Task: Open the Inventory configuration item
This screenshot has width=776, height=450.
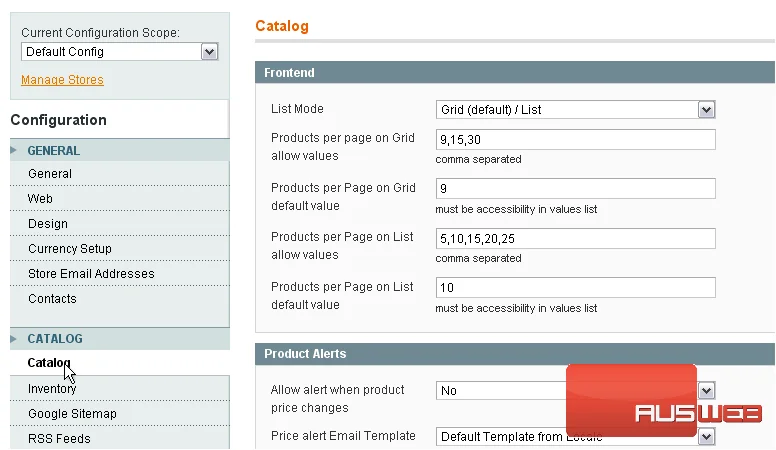Action: tap(120, 389)
